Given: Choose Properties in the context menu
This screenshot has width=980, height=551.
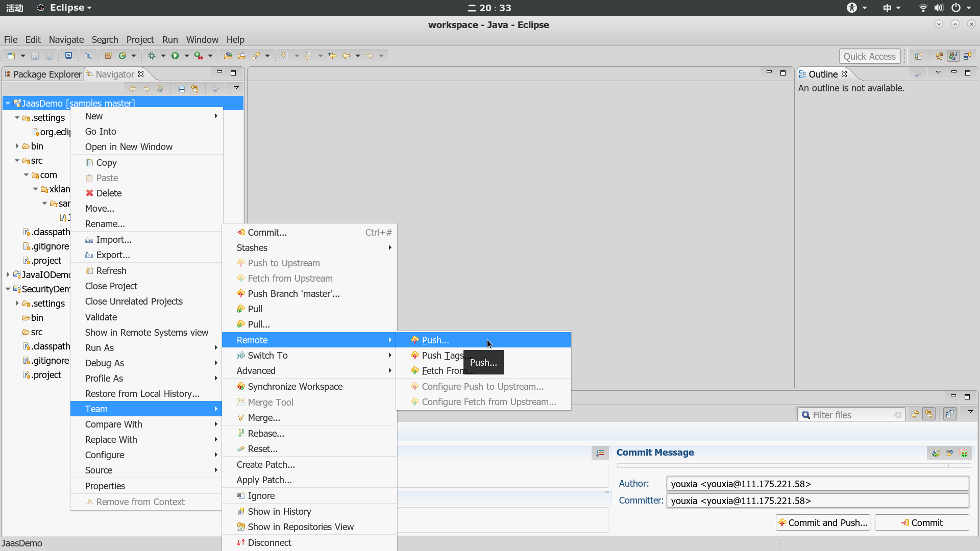Looking at the screenshot, I should click(146, 486).
